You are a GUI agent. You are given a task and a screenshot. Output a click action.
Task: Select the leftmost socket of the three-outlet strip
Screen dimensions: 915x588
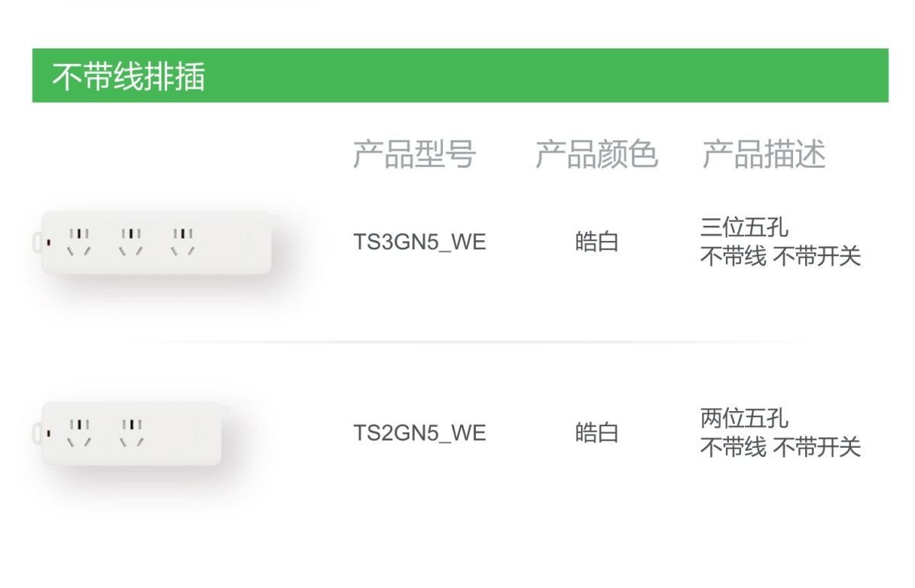click(x=79, y=243)
